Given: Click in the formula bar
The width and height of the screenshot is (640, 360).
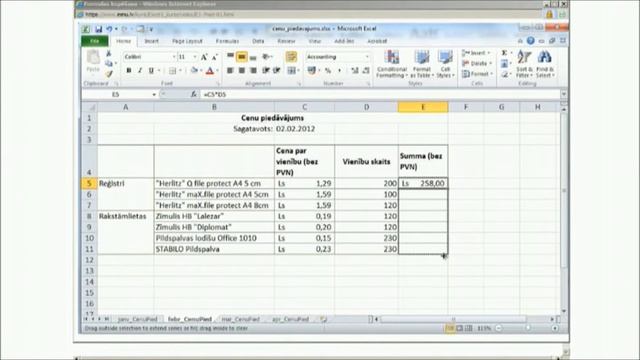Looking at the screenshot, I should (380, 95).
